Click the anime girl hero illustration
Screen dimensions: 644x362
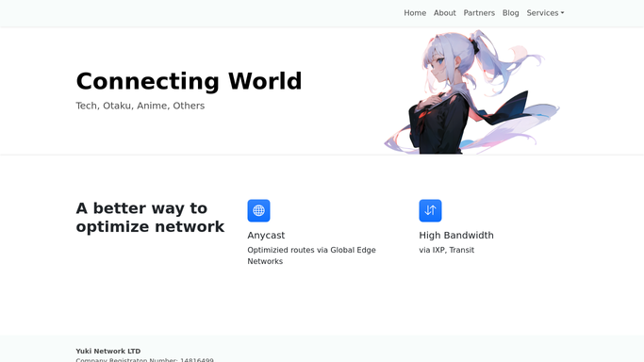[471, 91]
